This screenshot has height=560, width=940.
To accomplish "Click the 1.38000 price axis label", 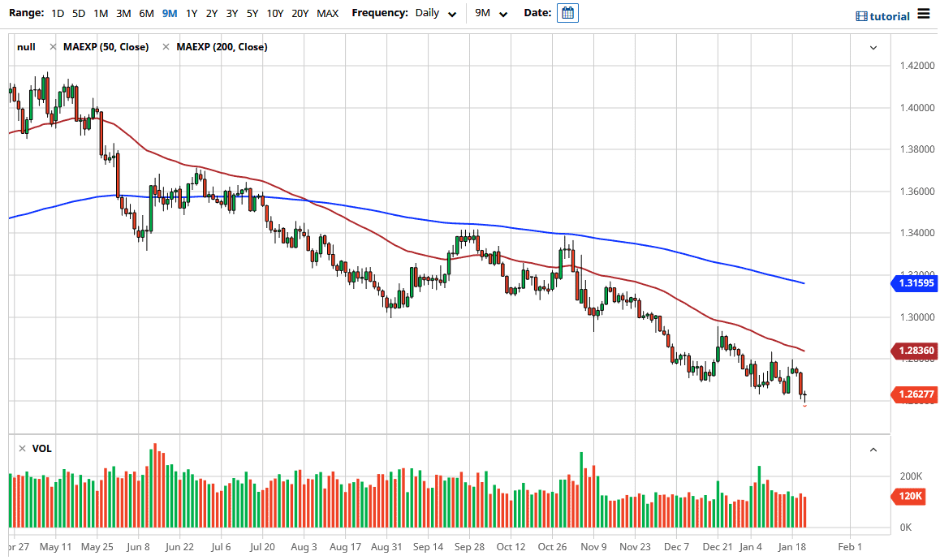I will click(x=917, y=149).
